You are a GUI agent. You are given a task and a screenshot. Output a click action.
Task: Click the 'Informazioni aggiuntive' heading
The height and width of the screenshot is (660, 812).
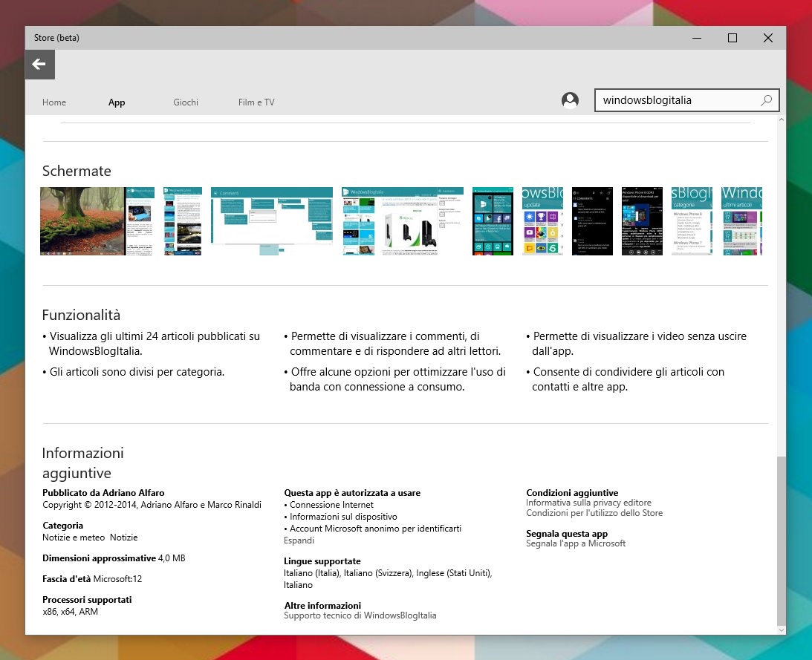tap(83, 463)
